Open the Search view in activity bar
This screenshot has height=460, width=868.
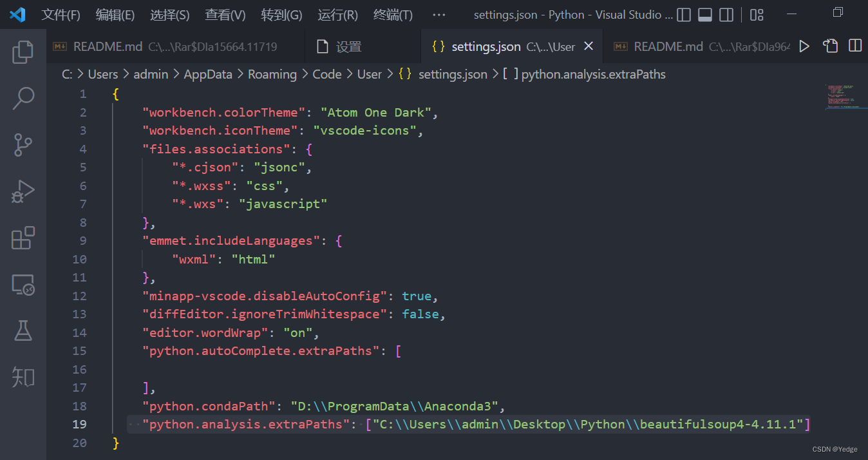(x=23, y=99)
